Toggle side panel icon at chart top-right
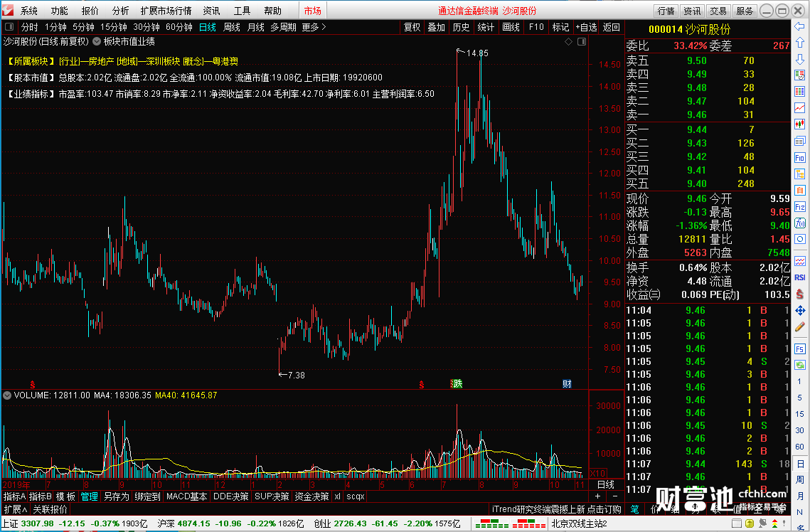The height and width of the screenshot is (532, 810). point(582,41)
